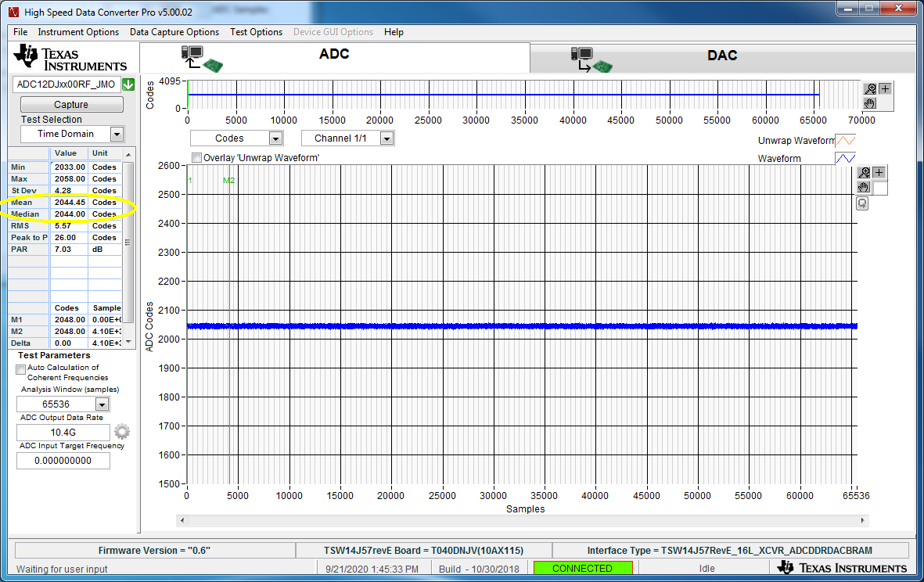Open the Instrument Options menu
924x582 pixels.
[78, 32]
